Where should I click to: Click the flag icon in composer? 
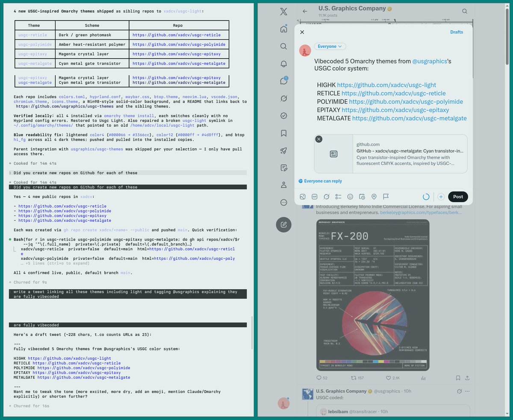point(386,197)
